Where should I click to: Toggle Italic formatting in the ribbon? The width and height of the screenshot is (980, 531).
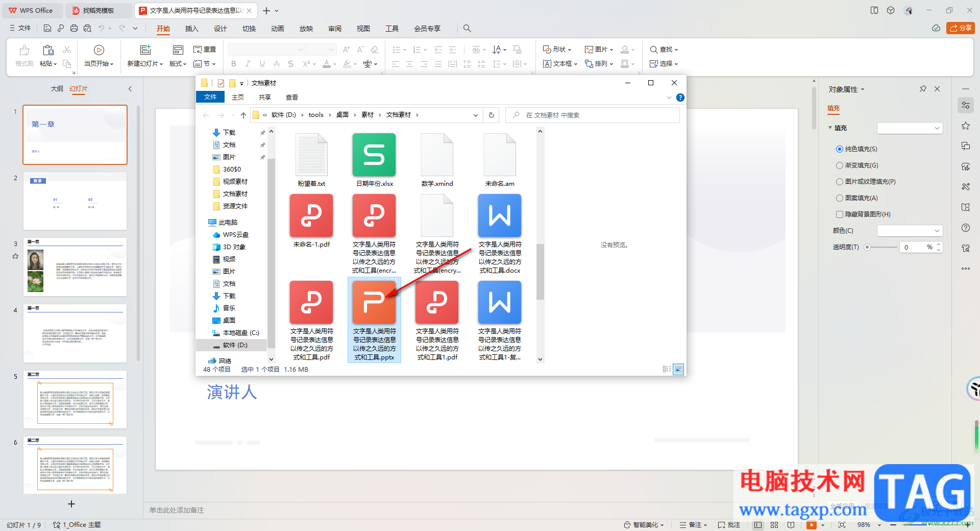click(248, 64)
